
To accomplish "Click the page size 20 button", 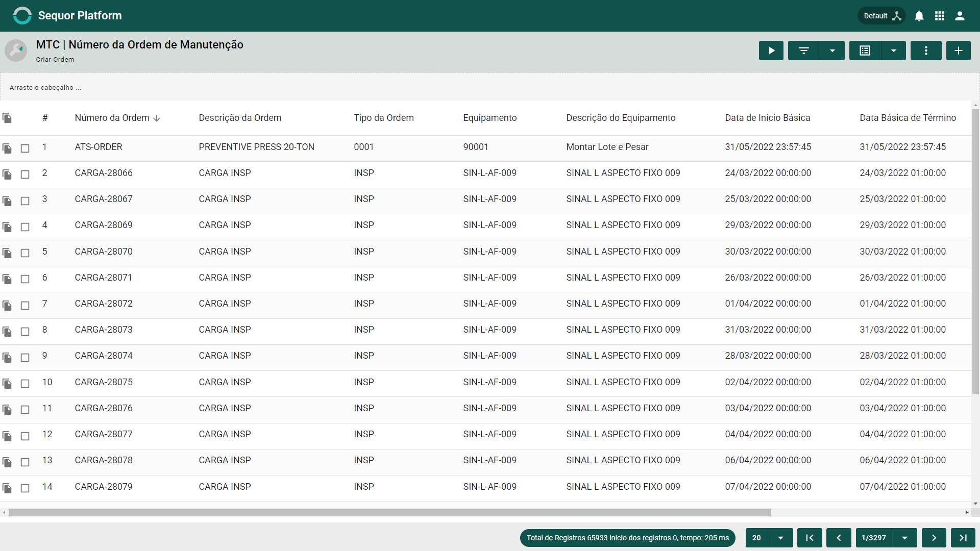I will tap(756, 538).
